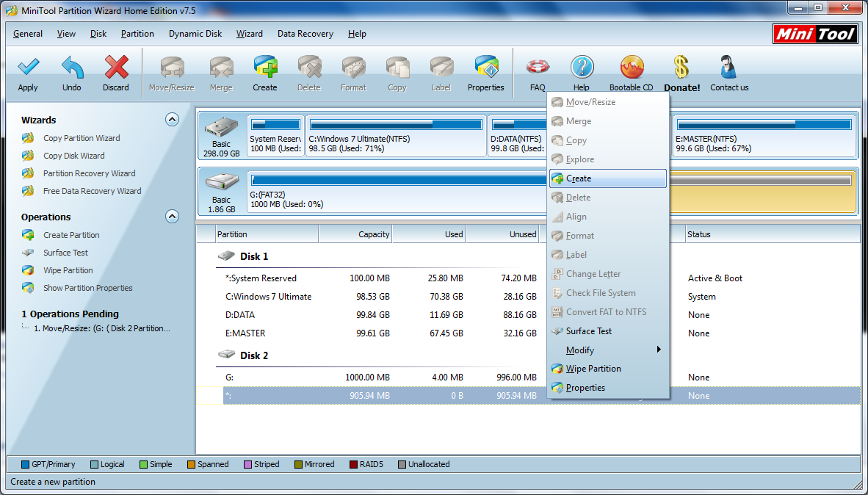Screen dimensions: 868x495
Task: Open the Help menu in menu bar
Action: tap(357, 34)
